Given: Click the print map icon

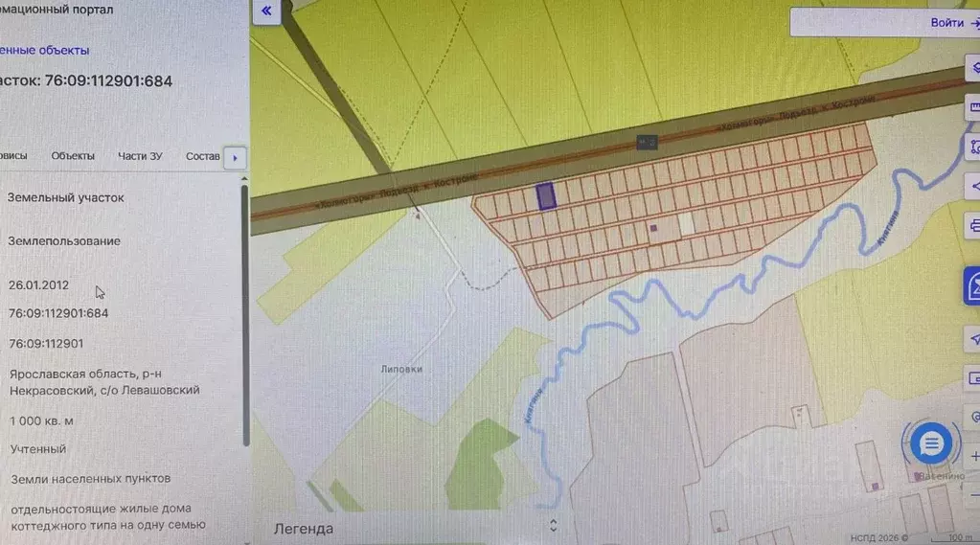Looking at the screenshot, I should tap(973, 226).
